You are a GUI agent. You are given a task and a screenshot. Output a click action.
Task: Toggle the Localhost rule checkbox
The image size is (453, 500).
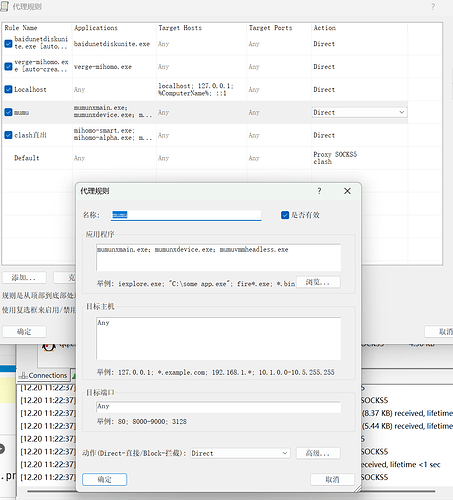[x=8, y=89]
